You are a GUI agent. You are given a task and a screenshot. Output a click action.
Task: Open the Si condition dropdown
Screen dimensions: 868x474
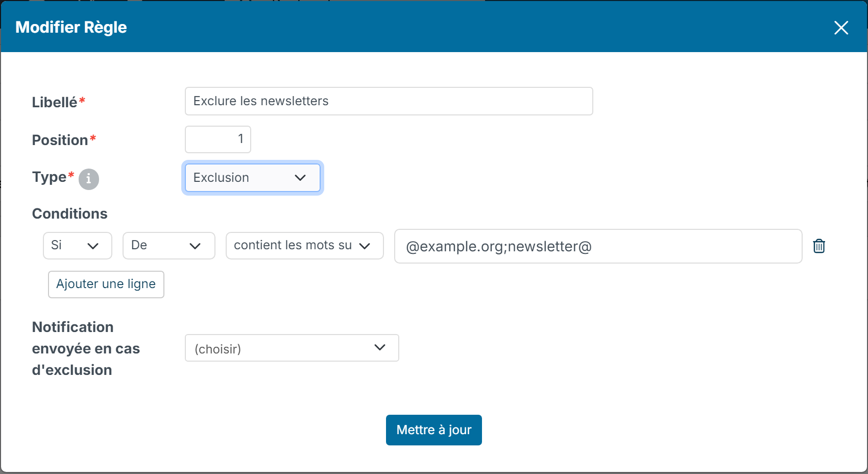78,246
